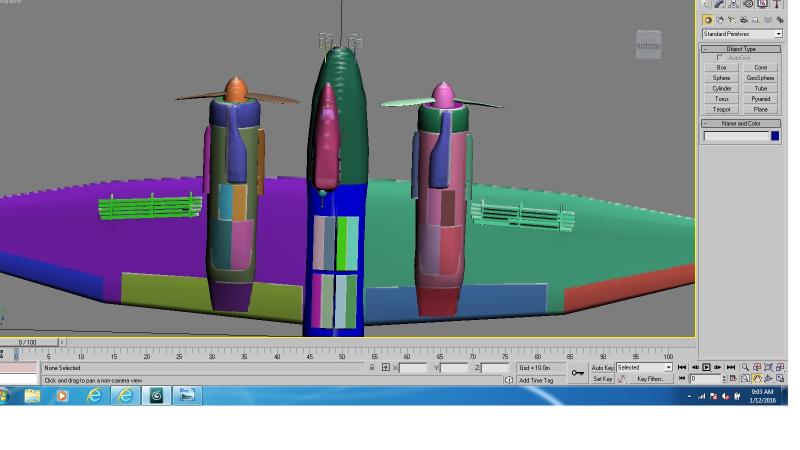Viewport: 800px width, 450px height.
Task: Click the Teapot primitive button
Action: pyautogui.click(x=721, y=110)
